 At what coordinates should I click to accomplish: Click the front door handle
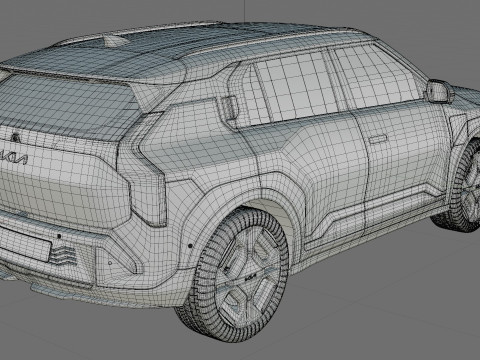pyautogui.click(x=378, y=138)
